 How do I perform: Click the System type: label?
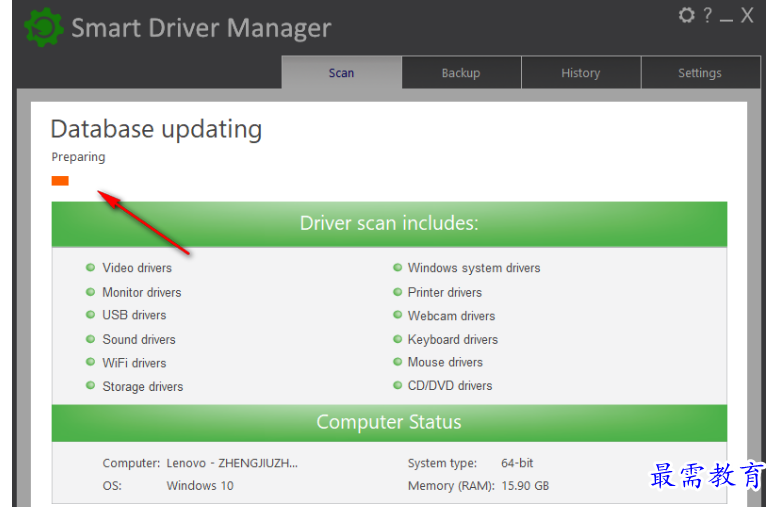point(442,464)
